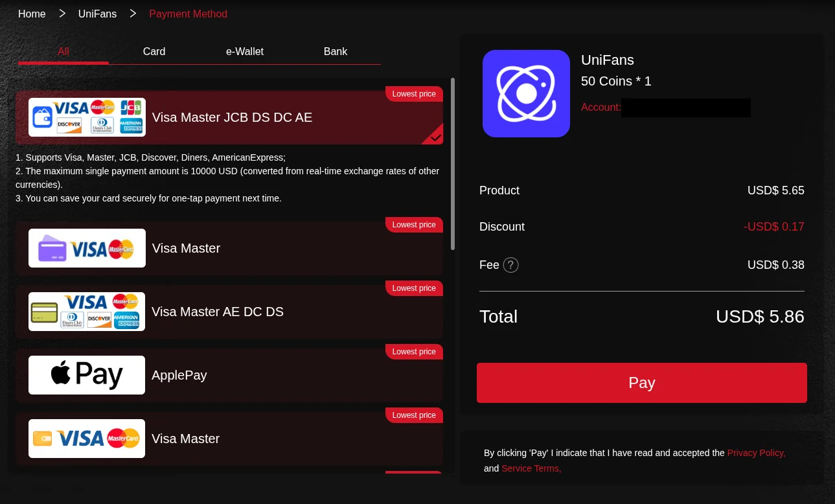Click the Account label

(x=601, y=107)
